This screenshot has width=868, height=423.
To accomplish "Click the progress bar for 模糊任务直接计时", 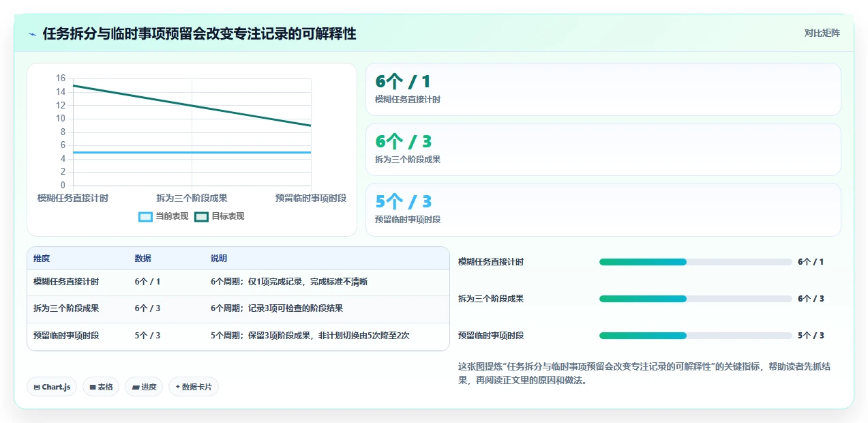I will [695, 262].
